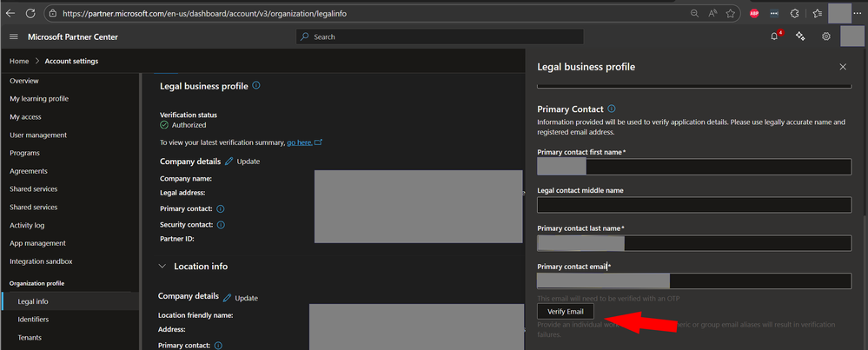The height and width of the screenshot is (350, 868).
Task: Open My access in the sidebar
Action: point(25,117)
